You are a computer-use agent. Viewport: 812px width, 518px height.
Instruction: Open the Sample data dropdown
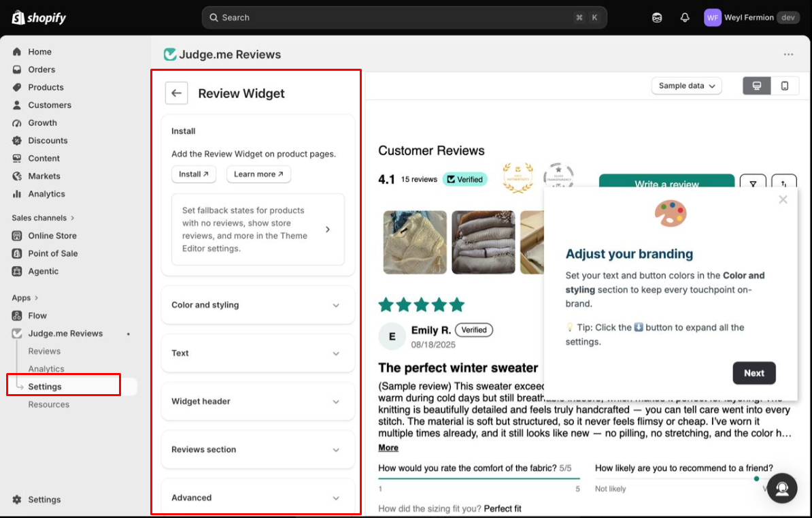coord(686,86)
